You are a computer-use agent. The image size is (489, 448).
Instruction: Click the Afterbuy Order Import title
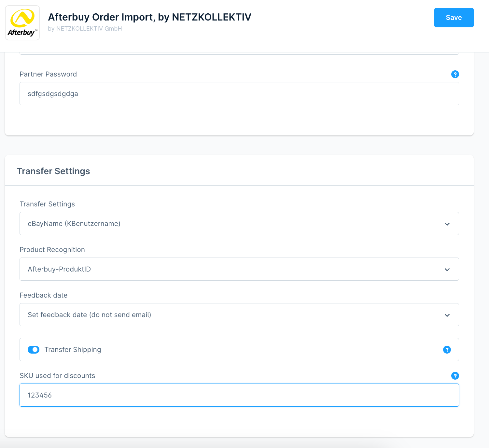pos(149,17)
